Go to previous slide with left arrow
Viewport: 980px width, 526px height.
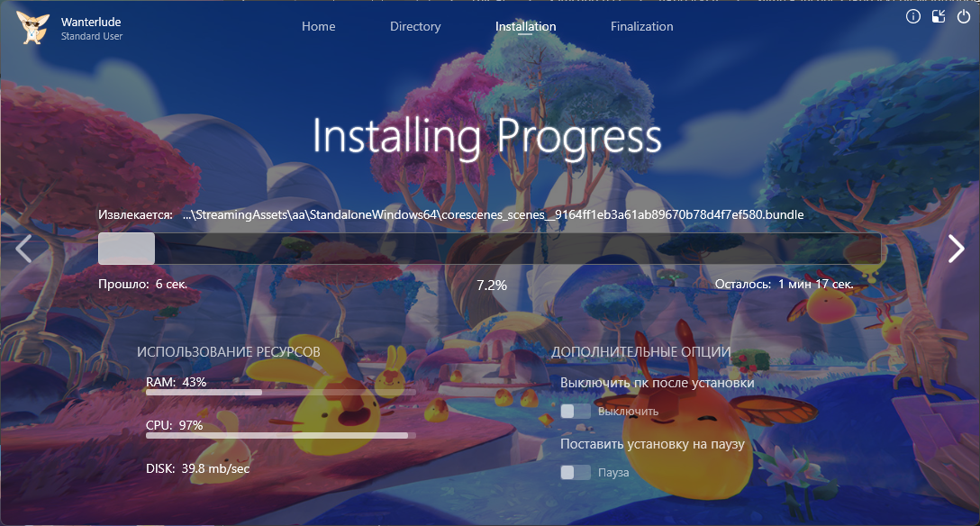(24, 249)
